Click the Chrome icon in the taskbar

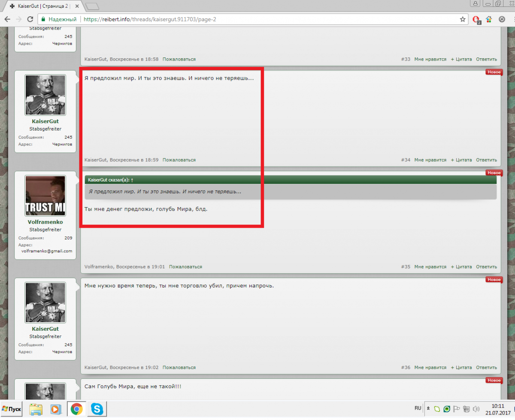[77, 409]
